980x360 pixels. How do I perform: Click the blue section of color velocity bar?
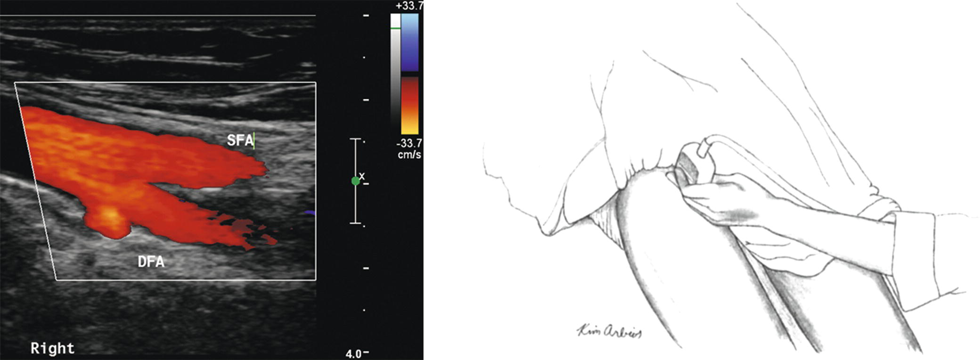409,42
